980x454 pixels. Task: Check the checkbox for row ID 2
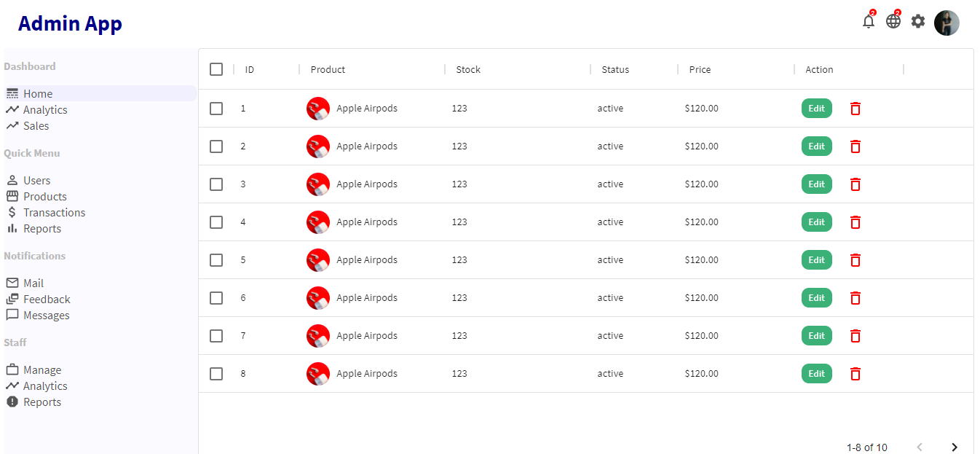[x=216, y=146]
